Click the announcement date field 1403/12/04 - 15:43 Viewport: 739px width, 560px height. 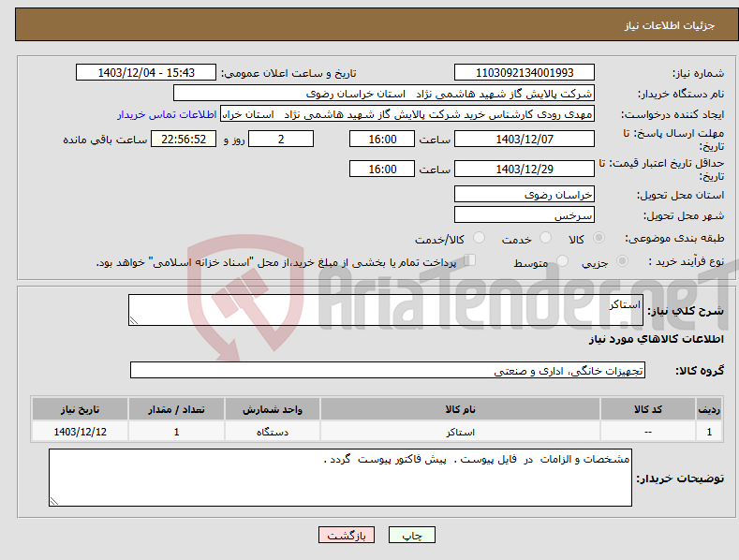click(145, 73)
